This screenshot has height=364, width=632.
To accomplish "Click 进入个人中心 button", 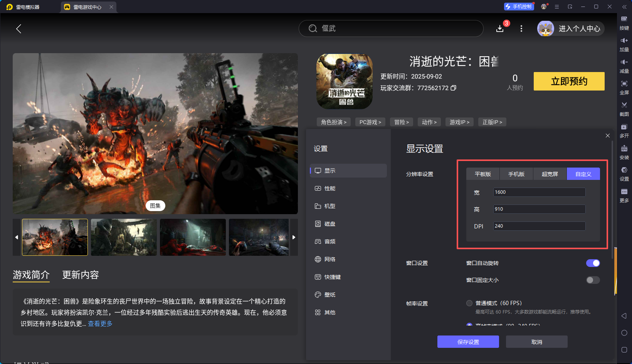I will click(571, 29).
